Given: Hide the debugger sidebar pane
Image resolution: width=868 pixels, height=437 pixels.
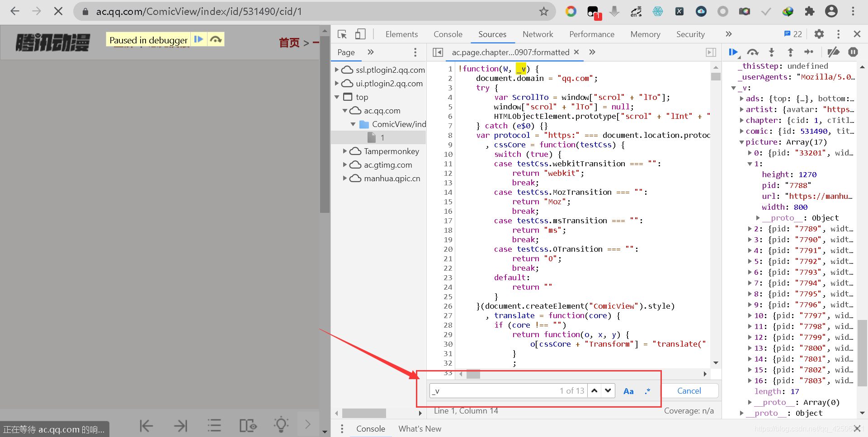Looking at the screenshot, I should pyautogui.click(x=711, y=52).
